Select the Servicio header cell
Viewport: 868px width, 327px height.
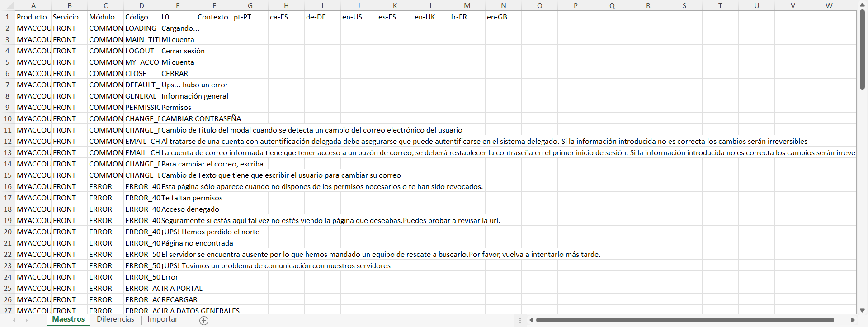pos(70,17)
